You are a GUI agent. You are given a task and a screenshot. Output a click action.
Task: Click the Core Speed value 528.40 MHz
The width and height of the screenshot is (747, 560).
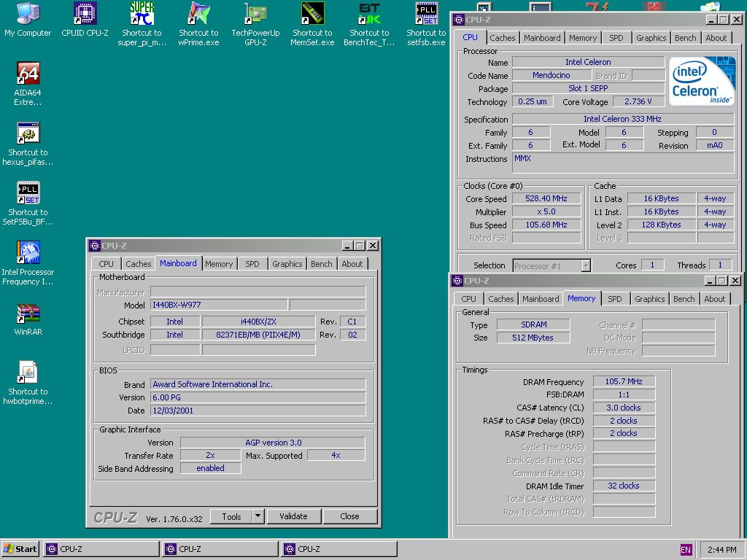coord(546,198)
